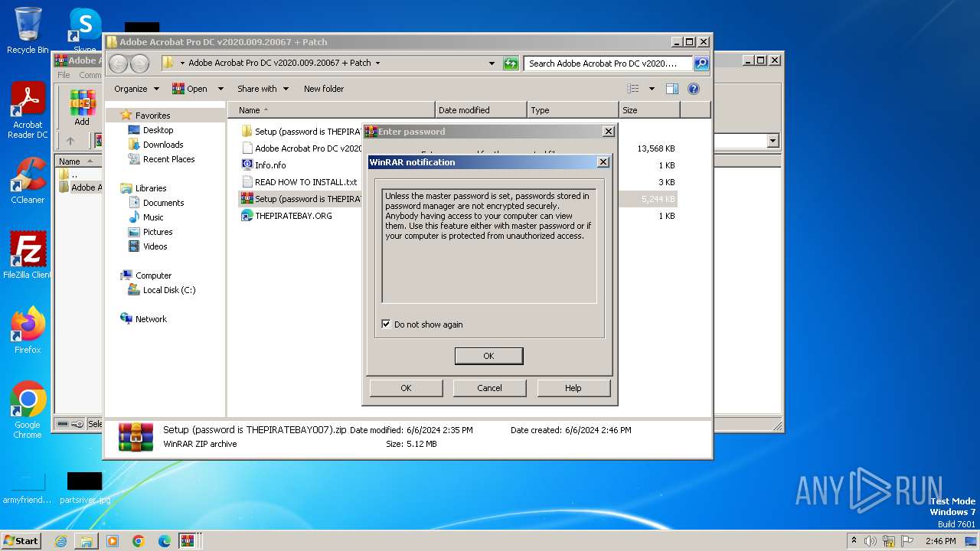Toggle Do not show again checkbox
Viewport: 980px width, 551px height.
(386, 324)
